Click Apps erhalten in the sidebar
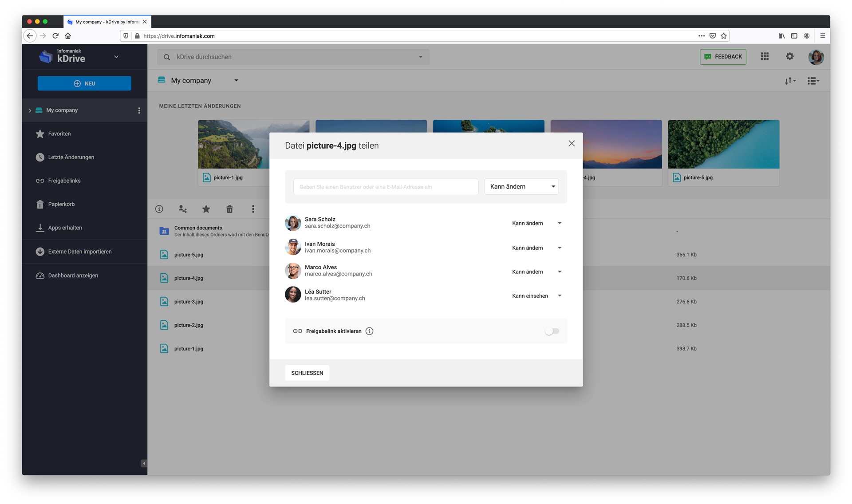Image resolution: width=852 pixels, height=504 pixels. coord(59,228)
